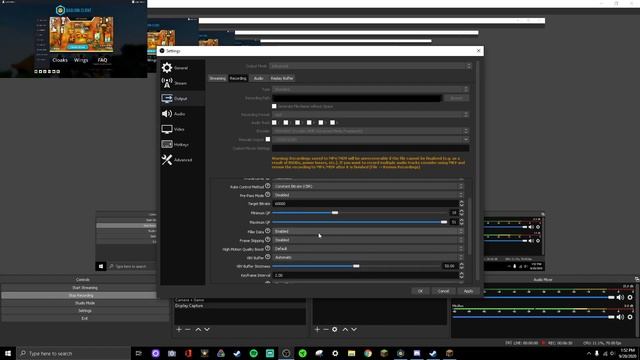This screenshot has height=360, width=640.
Task: Open source properties with the gear icon
Action: click(335, 329)
